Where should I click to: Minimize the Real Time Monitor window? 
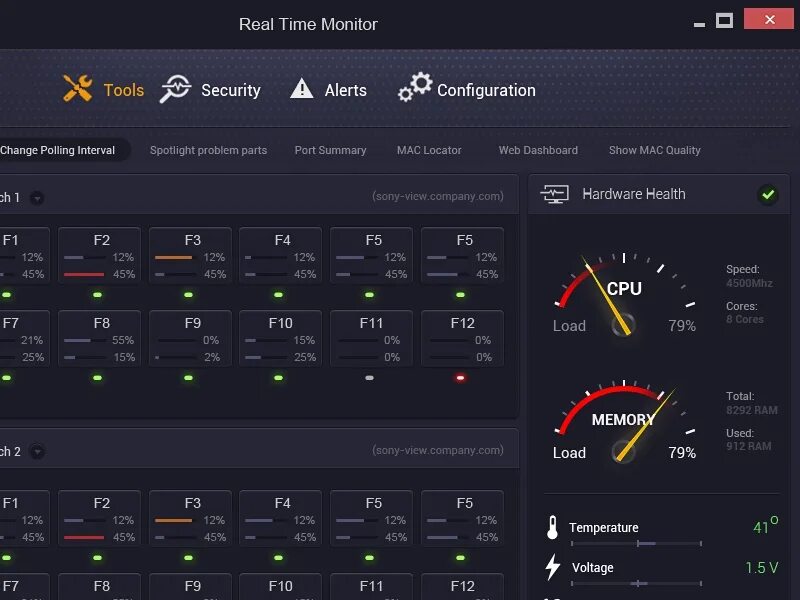(x=699, y=24)
